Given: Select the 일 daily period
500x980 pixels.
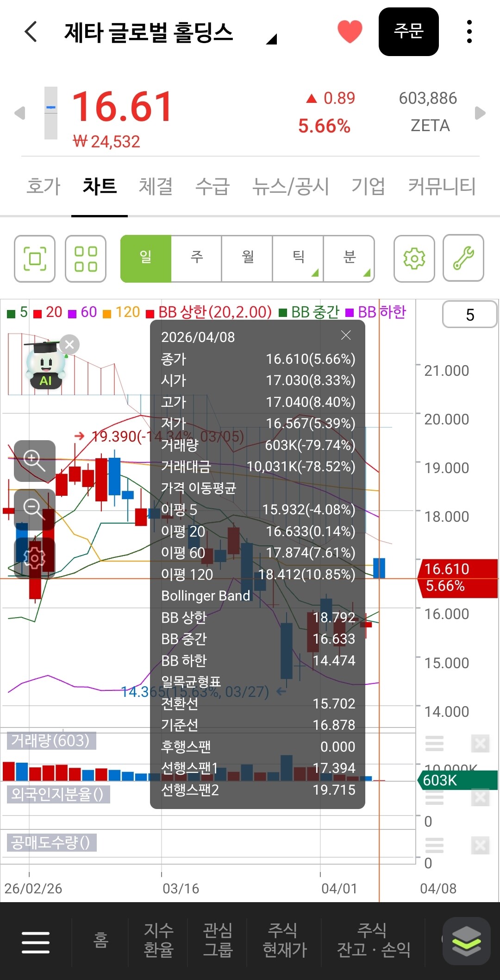Looking at the screenshot, I should pos(146,259).
